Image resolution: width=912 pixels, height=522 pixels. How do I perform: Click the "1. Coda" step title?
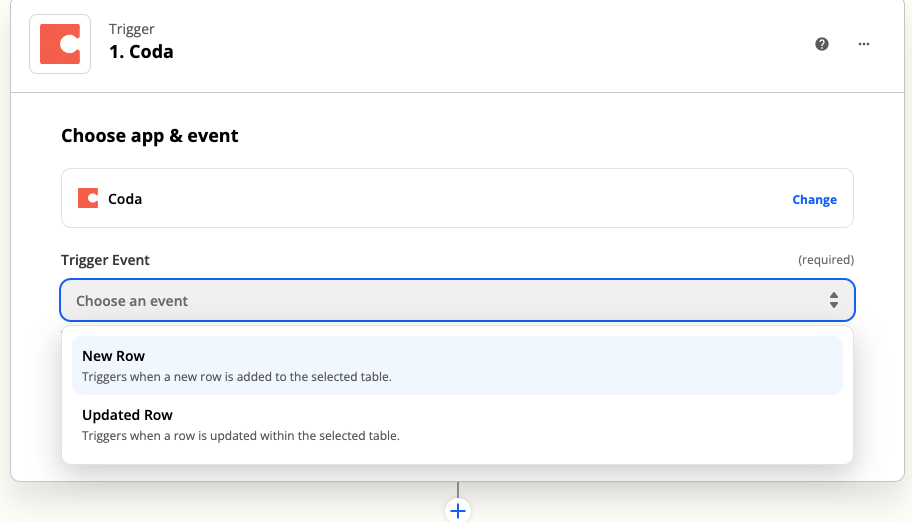pyautogui.click(x=141, y=52)
